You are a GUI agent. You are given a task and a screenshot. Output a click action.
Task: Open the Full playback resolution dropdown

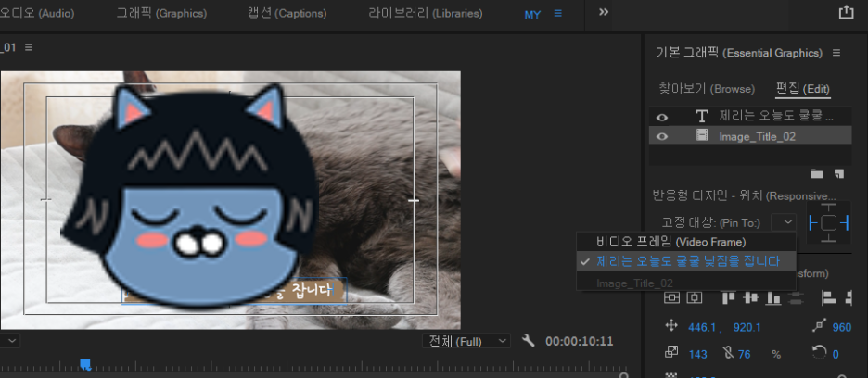click(x=466, y=342)
